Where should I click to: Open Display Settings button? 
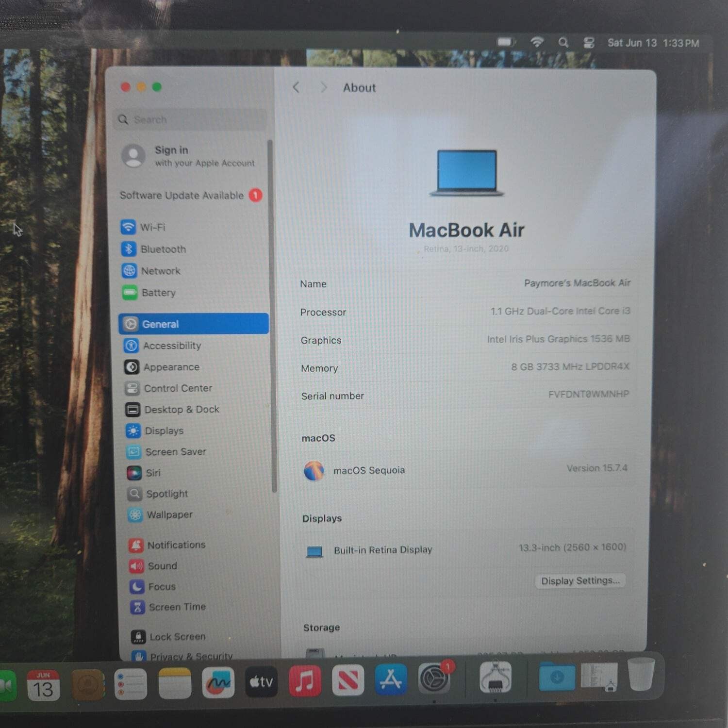tap(580, 581)
